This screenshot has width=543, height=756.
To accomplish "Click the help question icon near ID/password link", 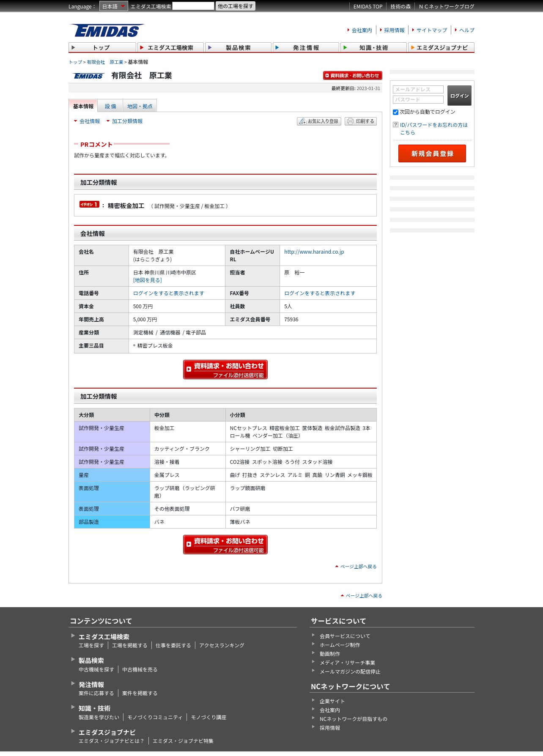I will pyautogui.click(x=395, y=125).
